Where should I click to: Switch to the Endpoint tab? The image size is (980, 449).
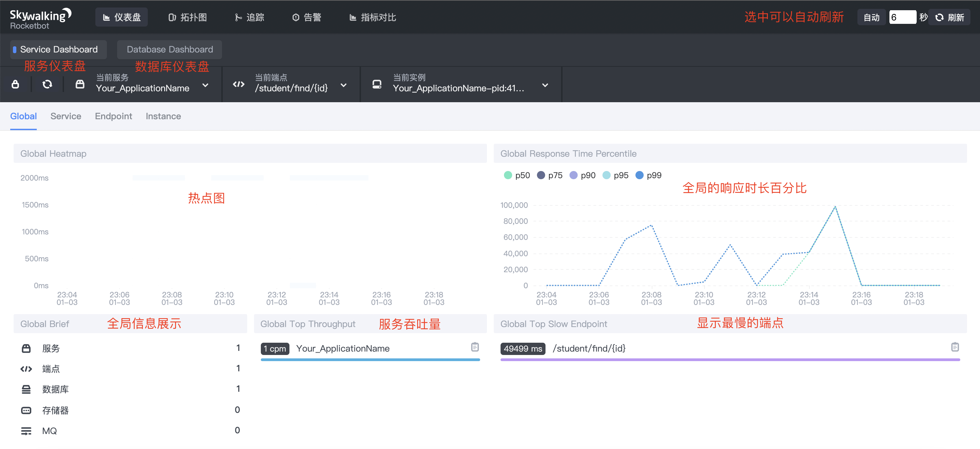(x=113, y=116)
